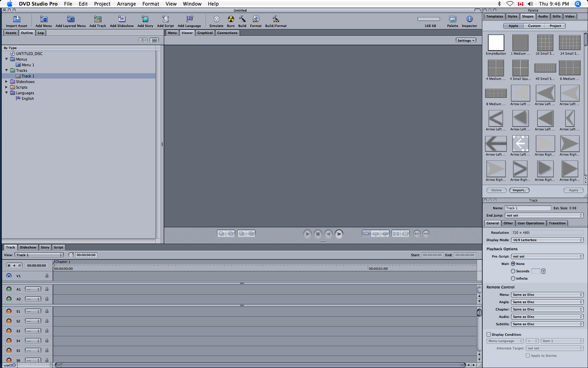This screenshot has height=368, width=588.
Task: Click the Add Slideshow toolbar icon
Action: (x=121, y=19)
